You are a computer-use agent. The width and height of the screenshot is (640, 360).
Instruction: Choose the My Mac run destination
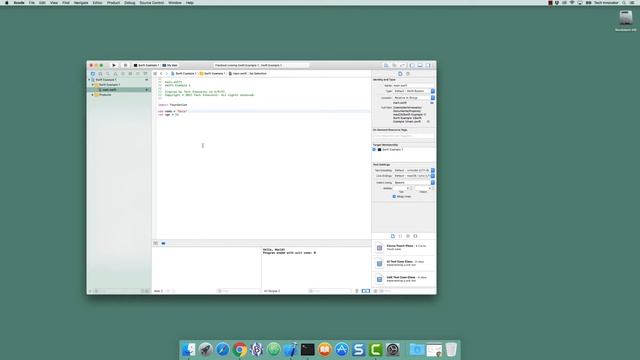tap(170, 65)
